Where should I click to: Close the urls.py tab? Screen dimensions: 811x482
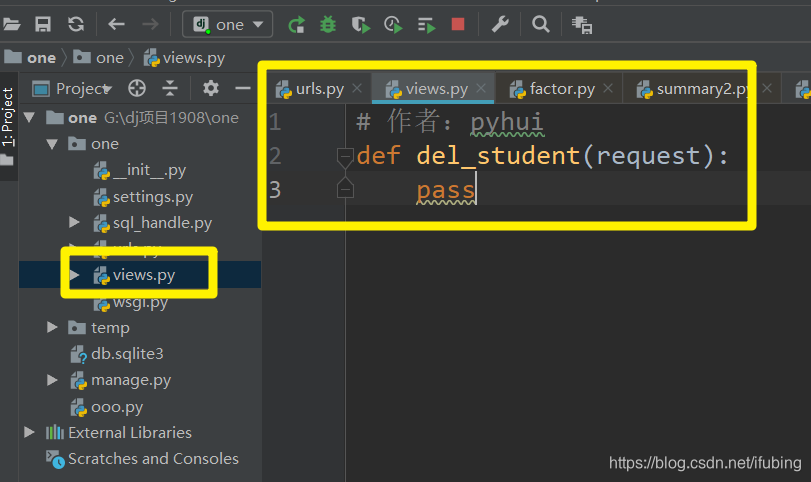tap(357, 88)
